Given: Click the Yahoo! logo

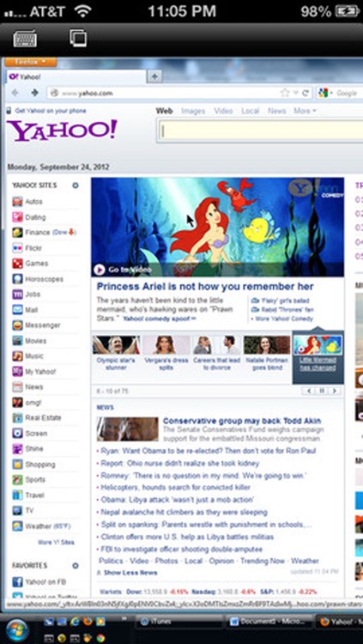Looking at the screenshot, I should coord(62,131).
